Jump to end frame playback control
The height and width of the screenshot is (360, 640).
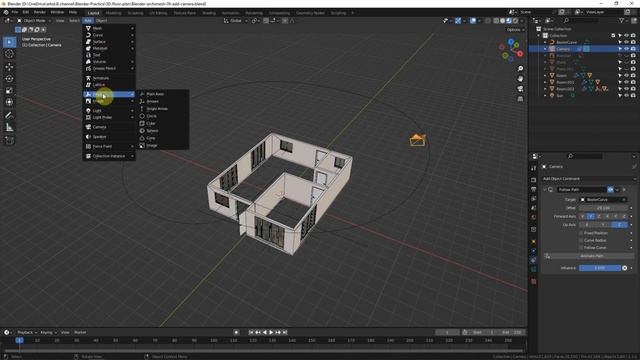285,332
